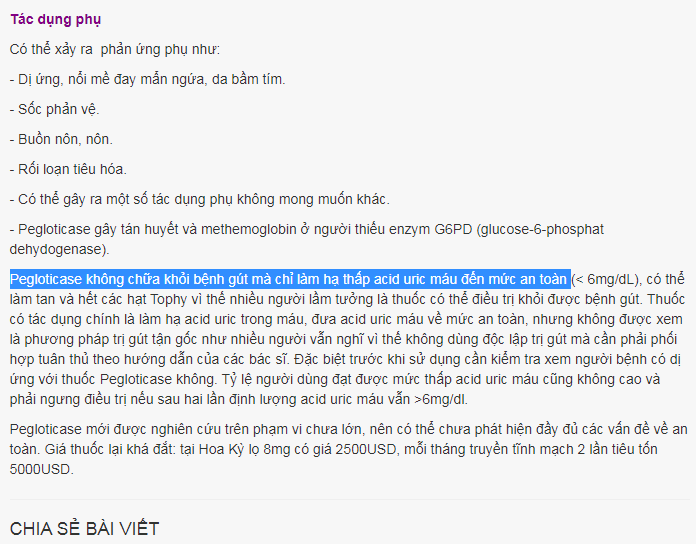Click the text '5000USD' at paragraph end
This screenshot has width=696, height=544.
40,469
